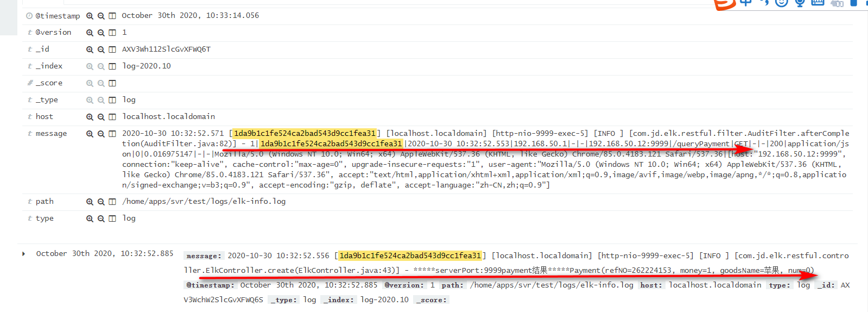The image size is (868, 312).
Task: Toggle host column in table
Action: click(112, 117)
